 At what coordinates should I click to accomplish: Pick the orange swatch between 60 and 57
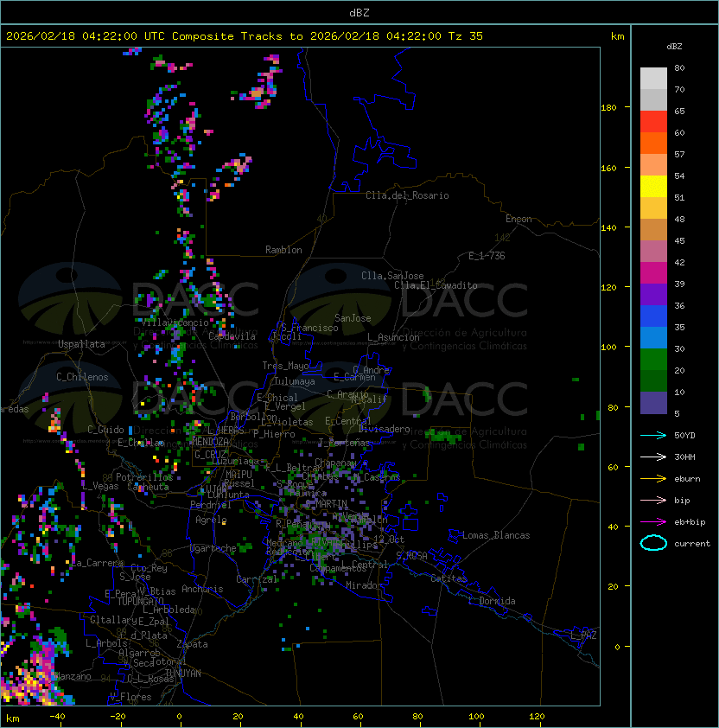pyautogui.click(x=653, y=143)
